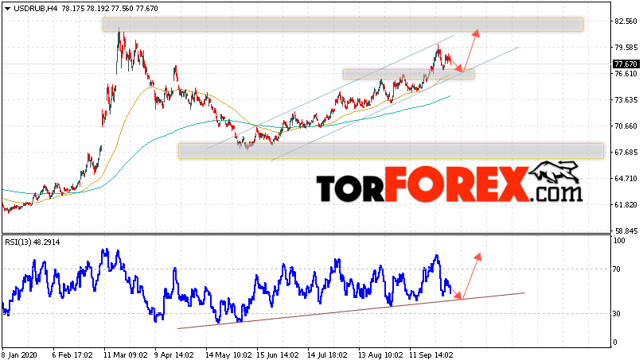Image resolution: width=643 pixels, height=364 pixels.
Task: Click the USDRUB,H4 symbol label
Action: coord(35,9)
